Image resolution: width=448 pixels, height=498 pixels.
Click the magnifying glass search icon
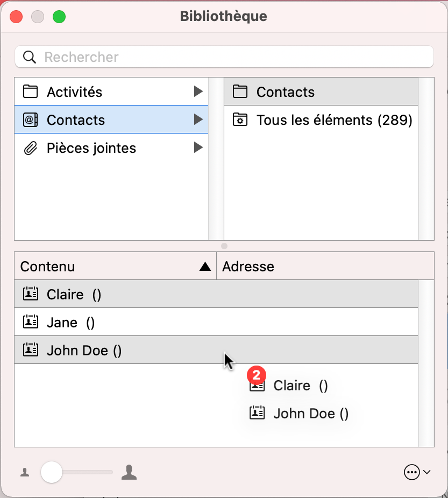coord(30,57)
